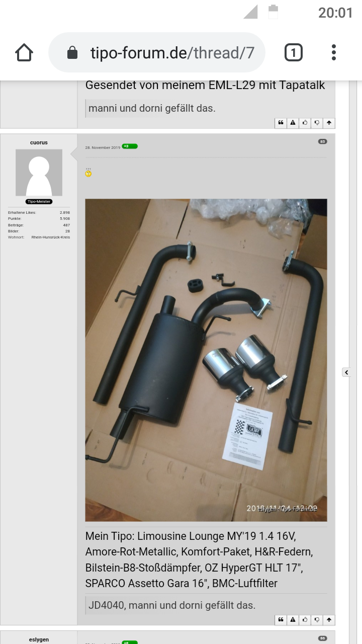
Task: Tap the Chrome home icon
Action: click(24, 52)
